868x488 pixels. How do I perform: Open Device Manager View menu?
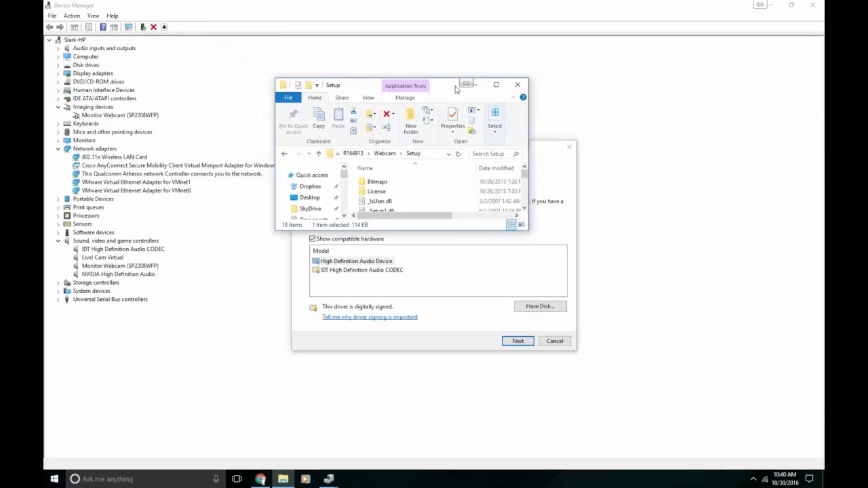93,16
